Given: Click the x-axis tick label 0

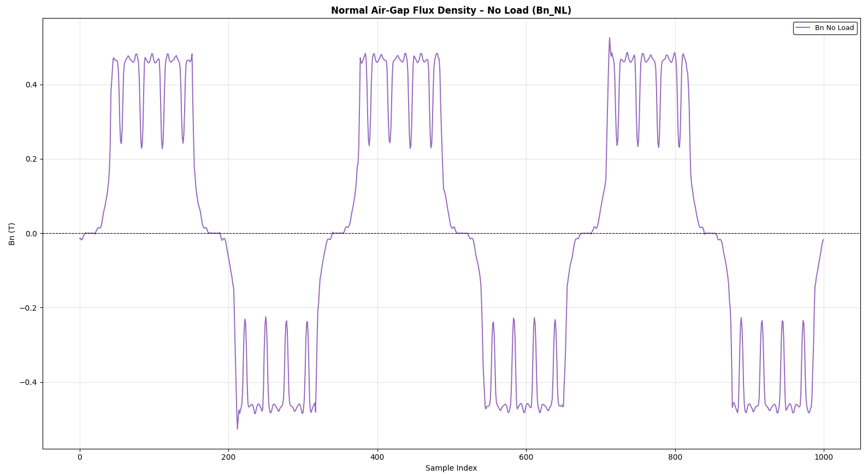Looking at the screenshot, I should tap(80, 458).
